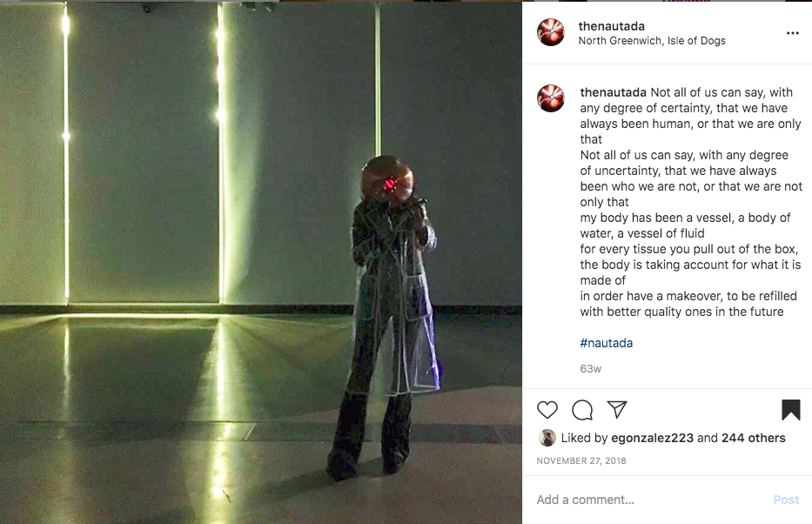The width and height of the screenshot is (812, 524).
Task: Open comments with the speech bubble icon
Action: coord(582,410)
